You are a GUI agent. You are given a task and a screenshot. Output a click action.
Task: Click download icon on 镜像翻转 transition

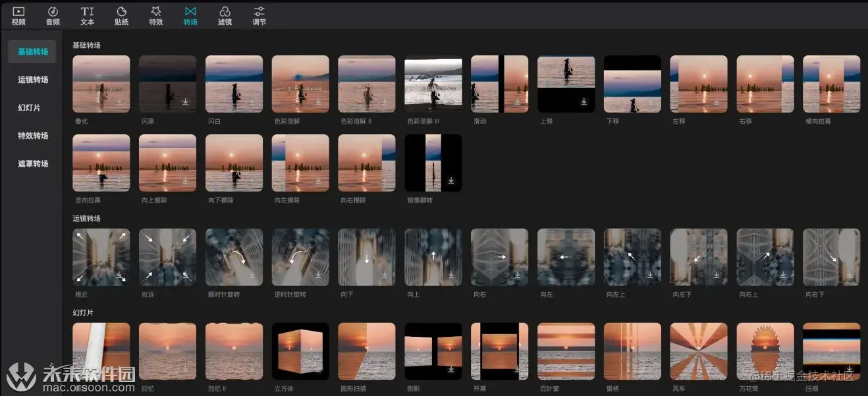[451, 181]
